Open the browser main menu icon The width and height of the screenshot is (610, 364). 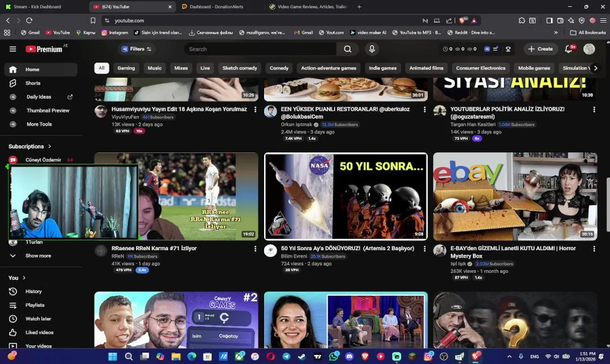[x=603, y=21]
